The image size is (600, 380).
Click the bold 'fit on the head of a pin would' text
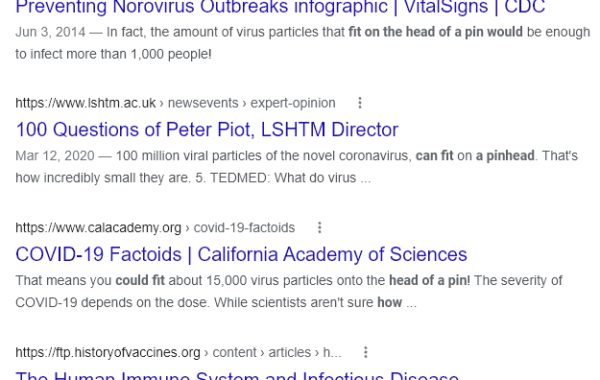435,32
